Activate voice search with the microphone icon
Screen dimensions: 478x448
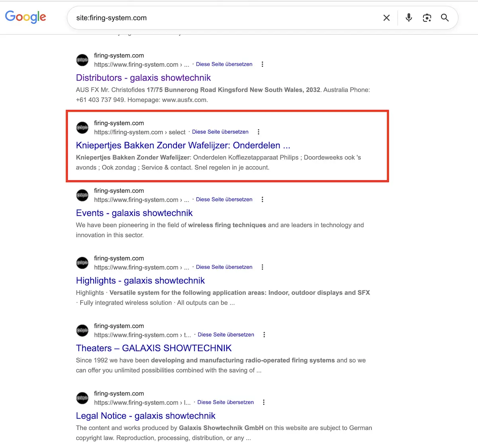(408, 18)
